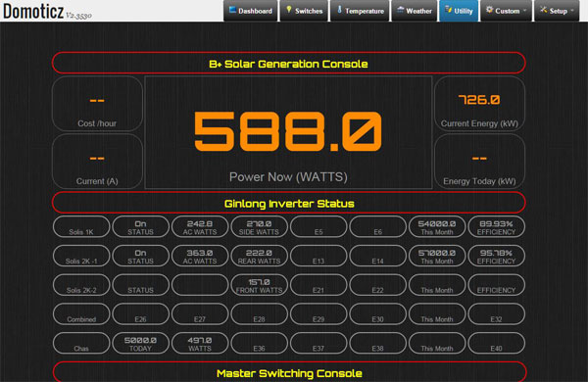Open the Cost /hour panel
Screen dimensions: 588x382
tap(97, 104)
